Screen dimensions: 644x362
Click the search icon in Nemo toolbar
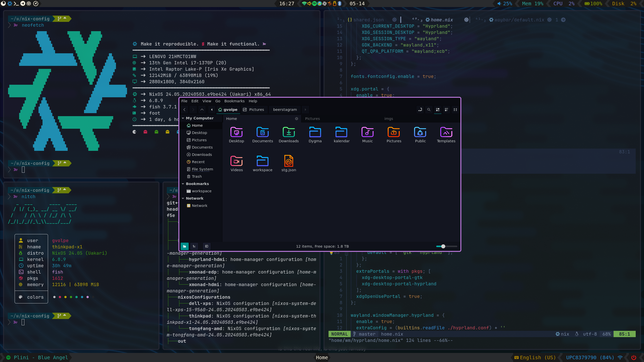[x=429, y=110]
